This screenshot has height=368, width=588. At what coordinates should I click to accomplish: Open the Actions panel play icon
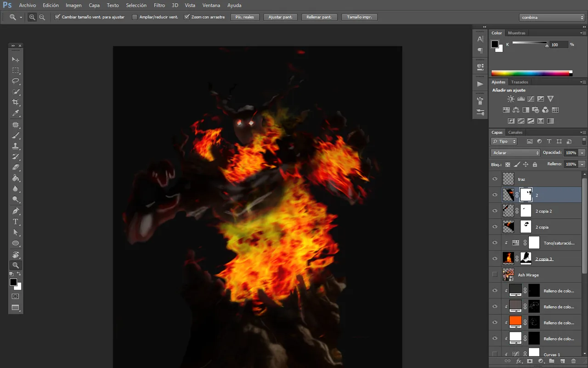480,84
